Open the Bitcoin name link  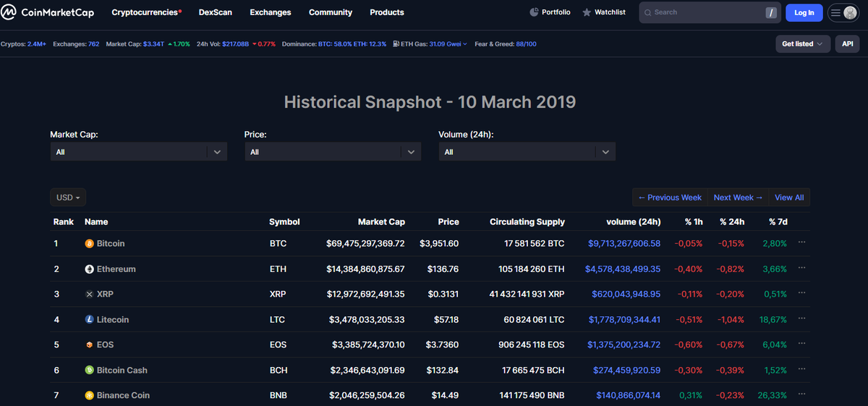pyautogui.click(x=111, y=244)
